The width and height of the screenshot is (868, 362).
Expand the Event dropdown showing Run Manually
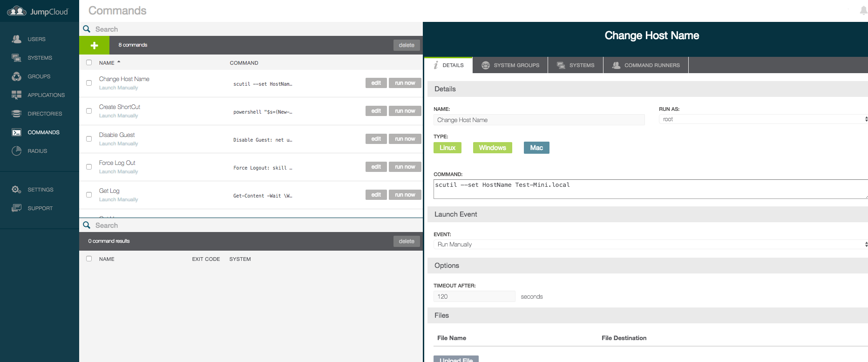(x=651, y=244)
